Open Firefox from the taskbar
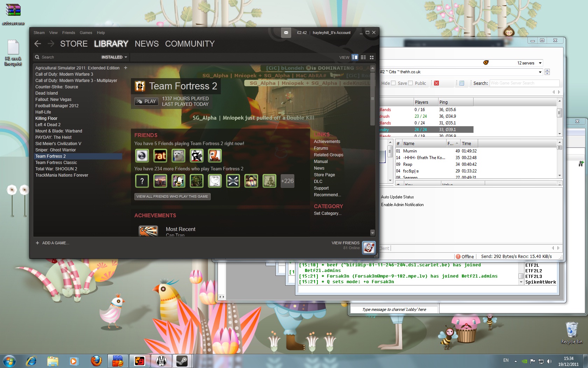588x368 pixels. (96, 361)
